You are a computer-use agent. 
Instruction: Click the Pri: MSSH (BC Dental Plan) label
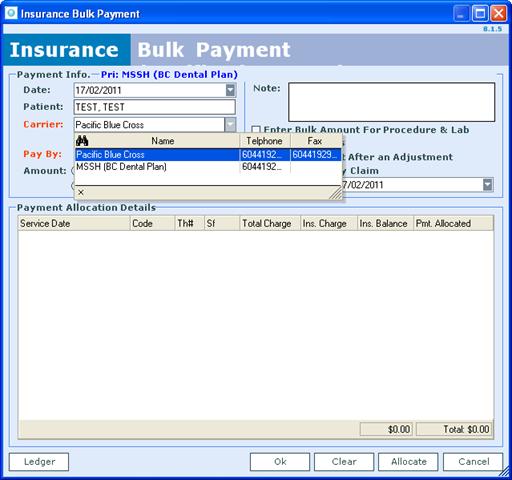tap(169, 74)
